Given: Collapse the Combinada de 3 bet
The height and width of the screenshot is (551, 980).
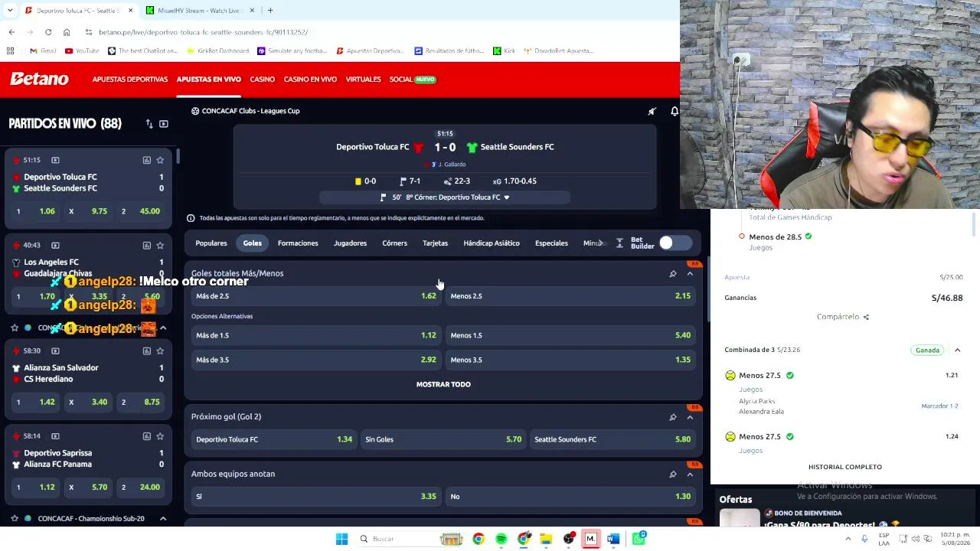Looking at the screenshot, I should (957, 350).
